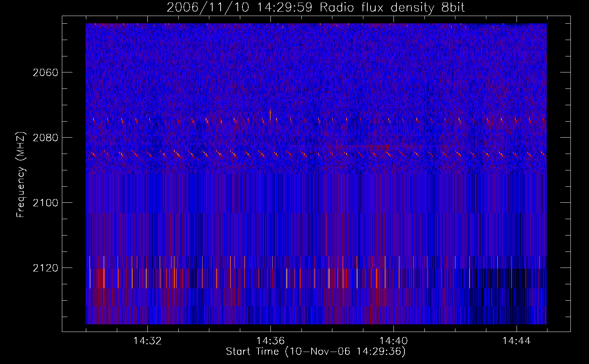Click the '14:36' time axis label
This screenshot has width=589, height=364.
point(270,341)
